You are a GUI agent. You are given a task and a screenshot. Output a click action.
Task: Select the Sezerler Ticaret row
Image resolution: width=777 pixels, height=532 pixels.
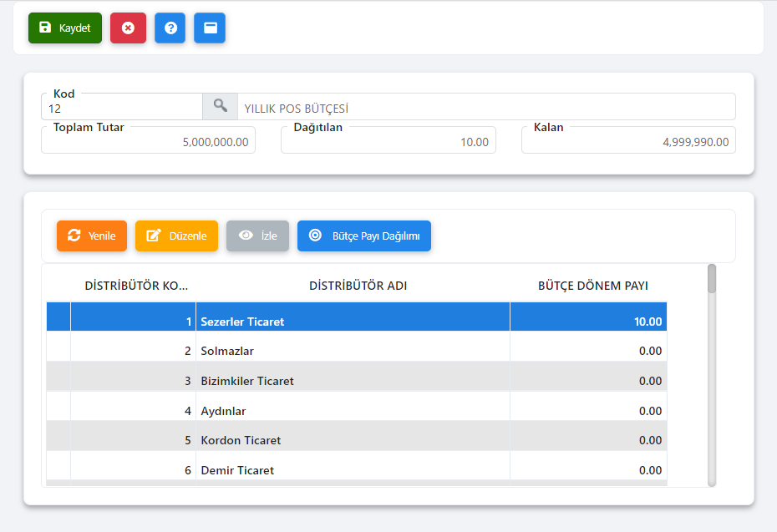click(x=351, y=322)
